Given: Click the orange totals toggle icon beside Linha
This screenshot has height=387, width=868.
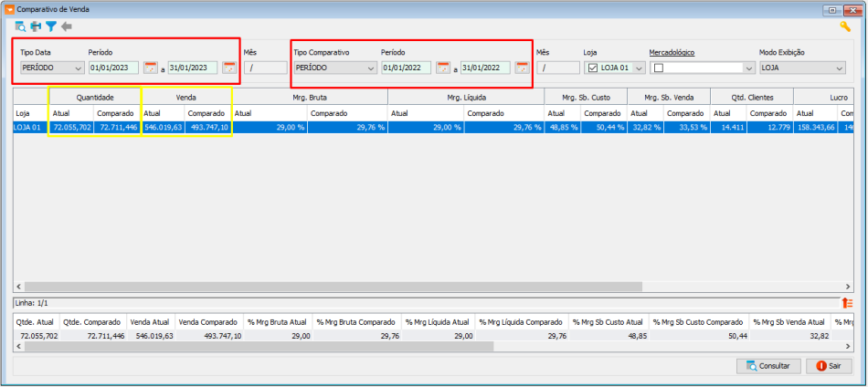Looking at the screenshot, I should point(847,302).
